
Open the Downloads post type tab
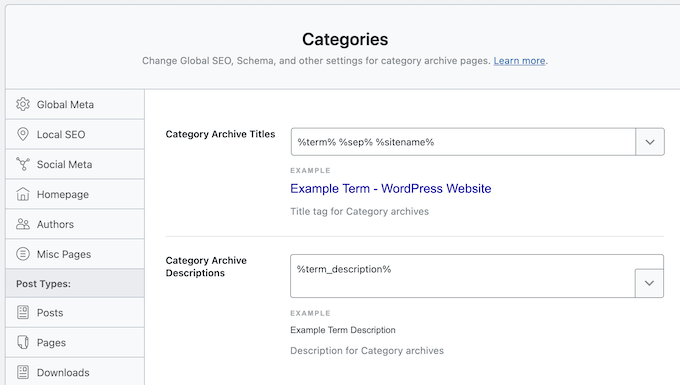coord(75,372)
